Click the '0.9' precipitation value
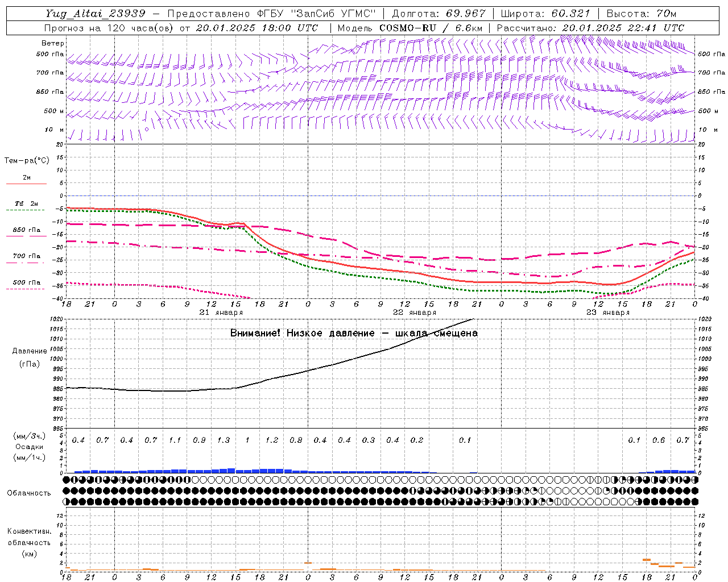The height and width of the screenshot is (582, 728). pos(199,440)
